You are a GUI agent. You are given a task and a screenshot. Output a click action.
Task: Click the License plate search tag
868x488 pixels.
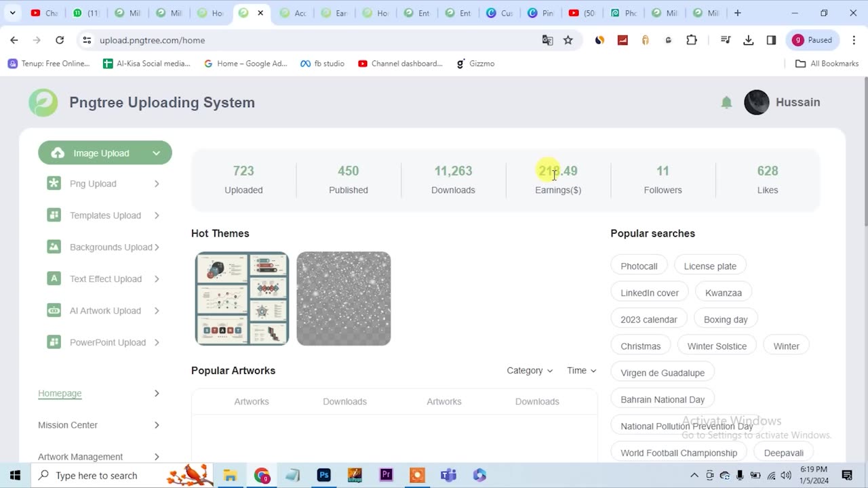tap(710, 266)
